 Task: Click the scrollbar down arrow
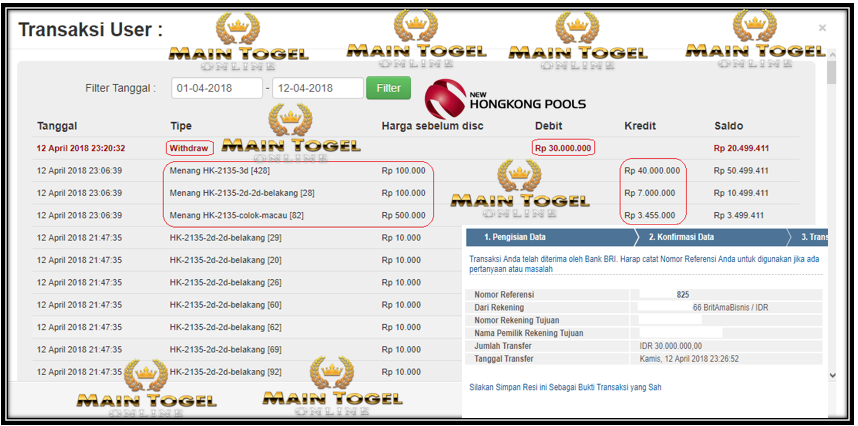[x=832, y=374]
